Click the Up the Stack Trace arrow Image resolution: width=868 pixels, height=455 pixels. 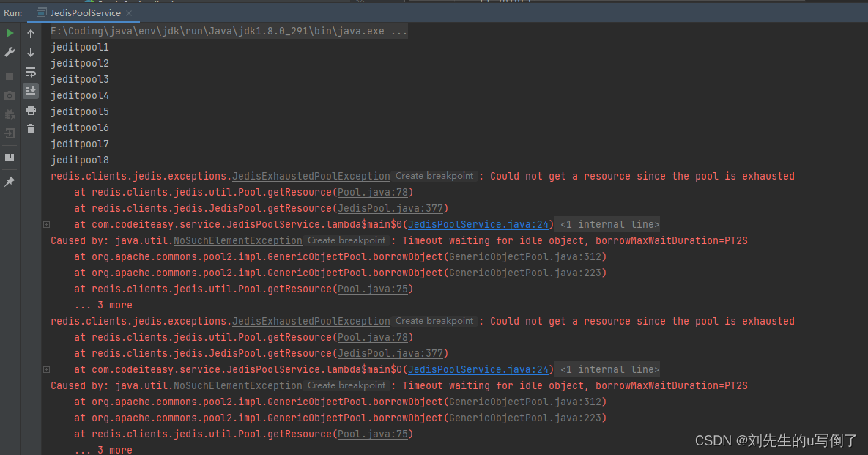pos(31,34)
